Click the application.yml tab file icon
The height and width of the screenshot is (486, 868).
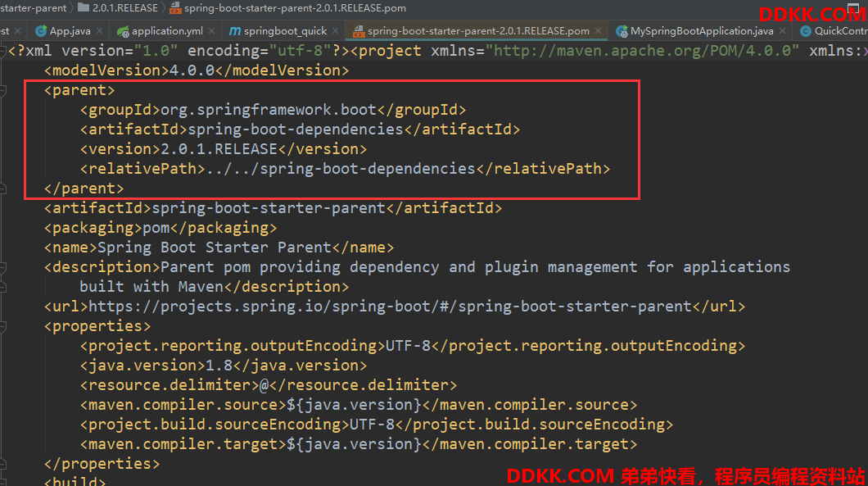[123, 31]
